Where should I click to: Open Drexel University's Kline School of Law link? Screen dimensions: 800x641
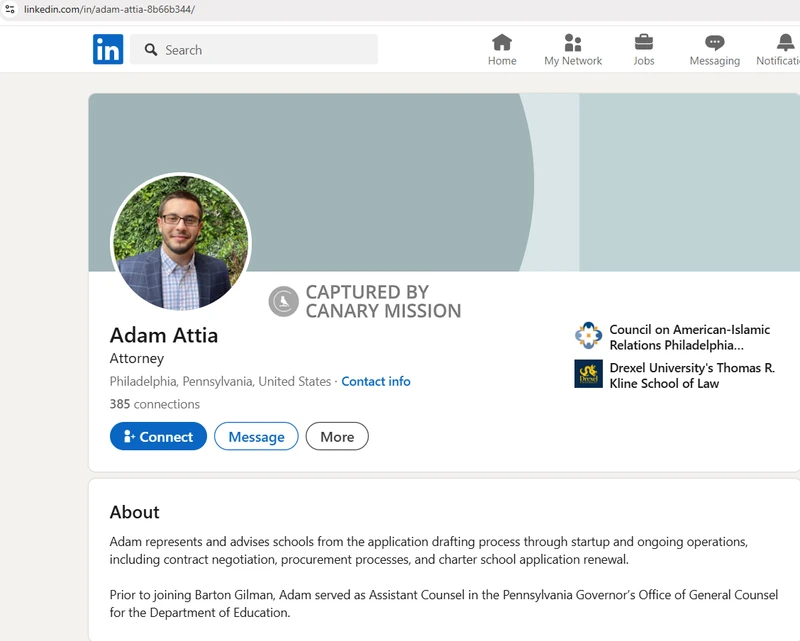coord(692,376)
